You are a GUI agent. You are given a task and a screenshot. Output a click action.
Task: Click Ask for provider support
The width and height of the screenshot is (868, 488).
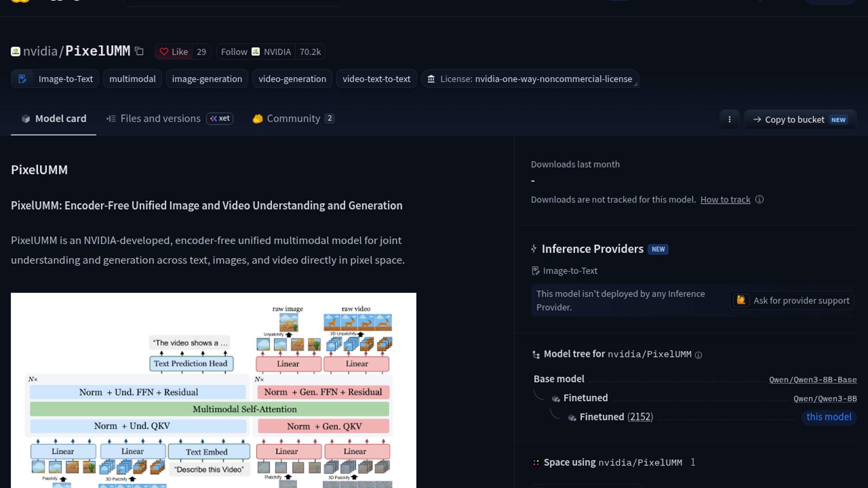pyautogui.click(x=792, y=300)
